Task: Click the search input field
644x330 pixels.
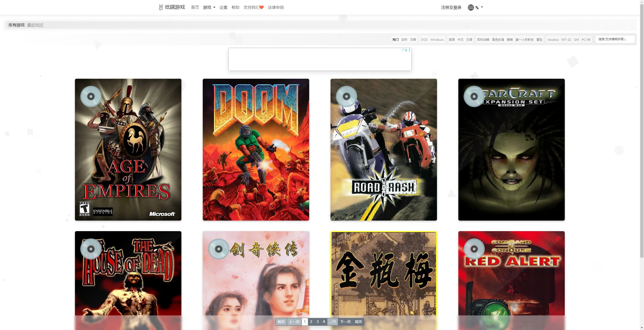Action: (616, 39)
